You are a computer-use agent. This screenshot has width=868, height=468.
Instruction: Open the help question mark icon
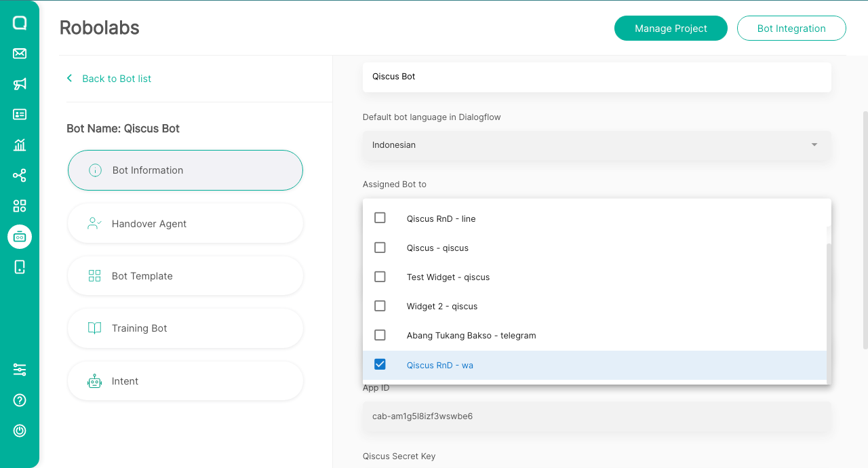point(20,400)
